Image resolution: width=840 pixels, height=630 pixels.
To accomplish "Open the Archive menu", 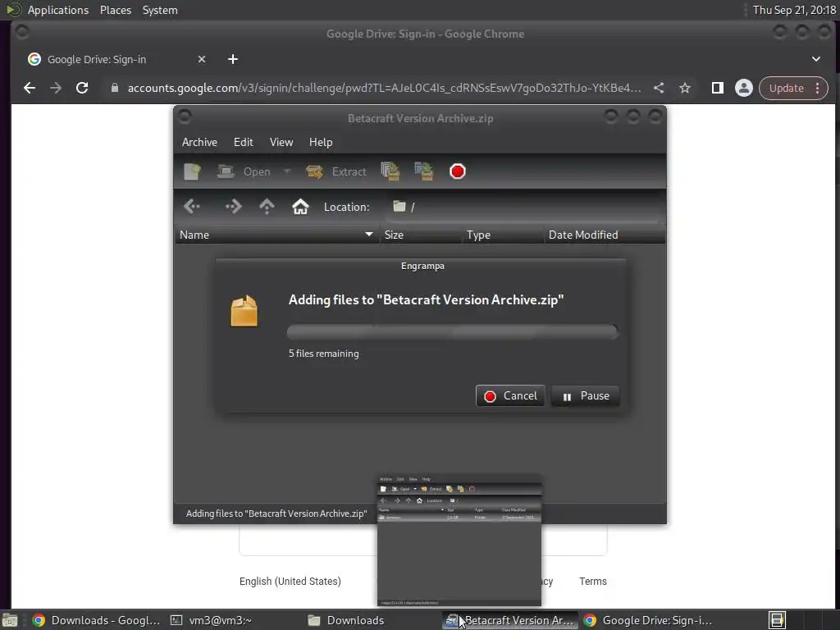I will 199,142.
